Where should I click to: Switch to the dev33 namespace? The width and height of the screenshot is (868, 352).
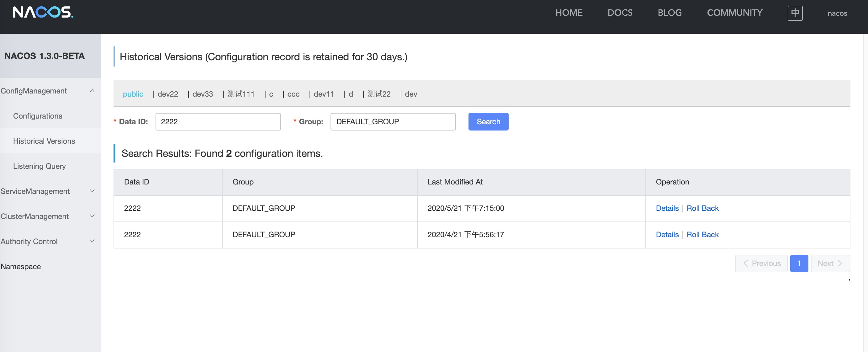(203, 94)
